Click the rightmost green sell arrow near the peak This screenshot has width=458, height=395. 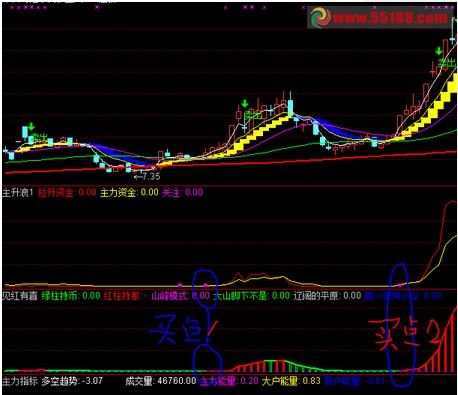pos(439,51)
